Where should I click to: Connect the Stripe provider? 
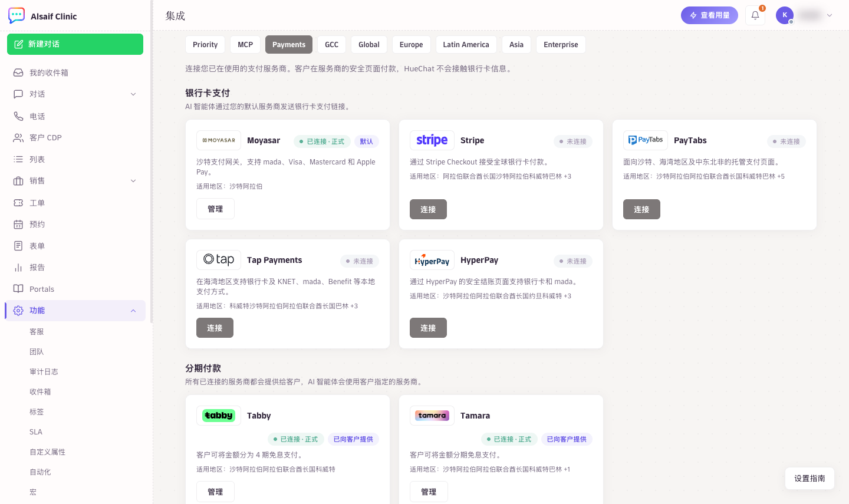pos(428,209)
